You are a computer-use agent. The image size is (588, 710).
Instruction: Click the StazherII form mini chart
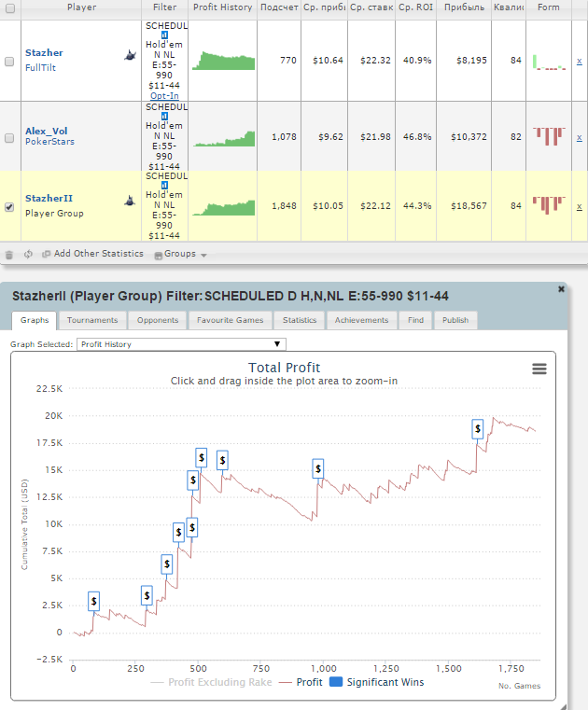[x=549, y=205]
